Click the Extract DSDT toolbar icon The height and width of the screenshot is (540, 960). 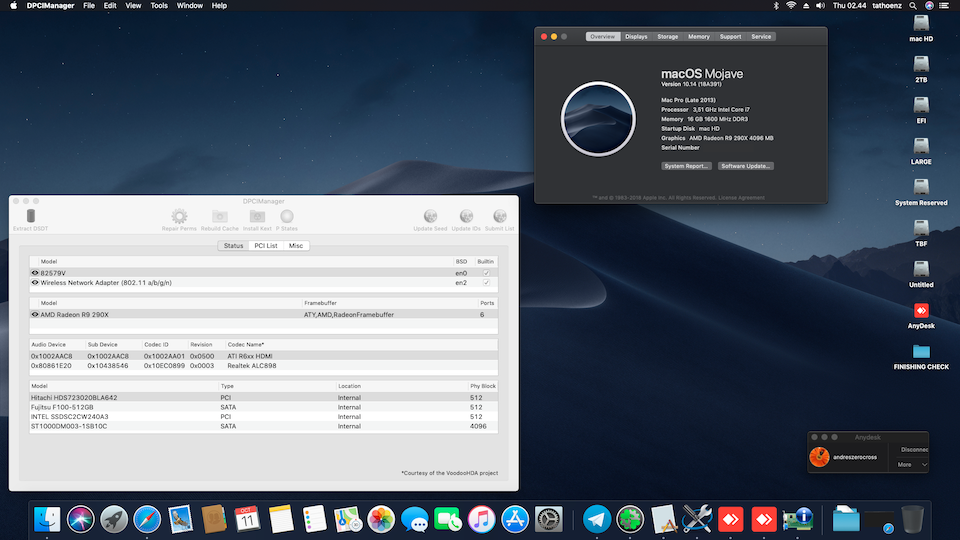click(x=31, y=216)
